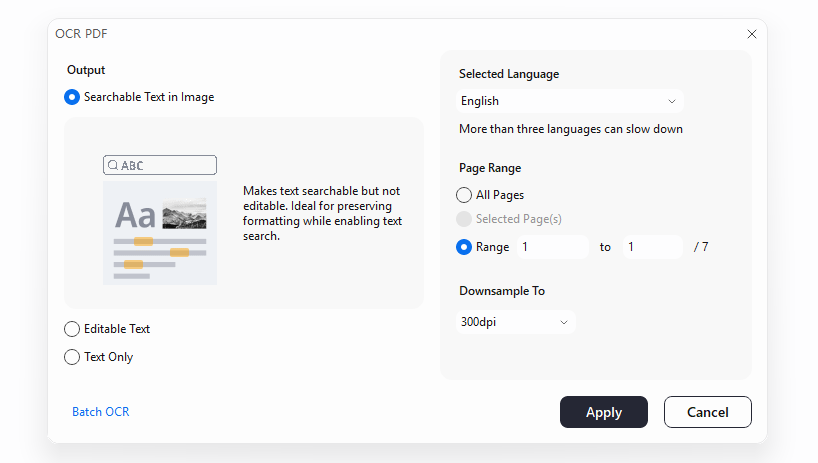Open the Batch OCR link

click(x=101, y=412)
